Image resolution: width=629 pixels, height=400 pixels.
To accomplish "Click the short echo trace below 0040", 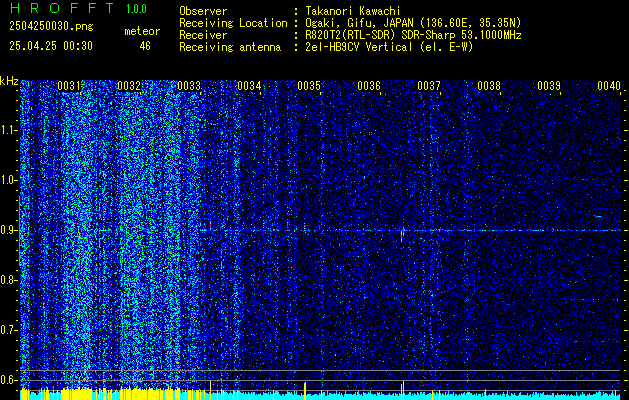I will point(599,217).
